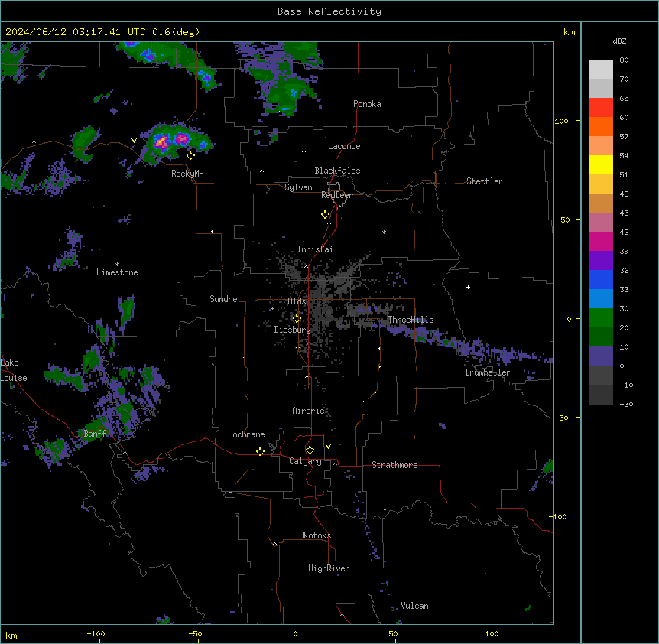Select the magenta 39-42 dBZ legend swatch
The image size is (659, 644).
click(601, 242)
